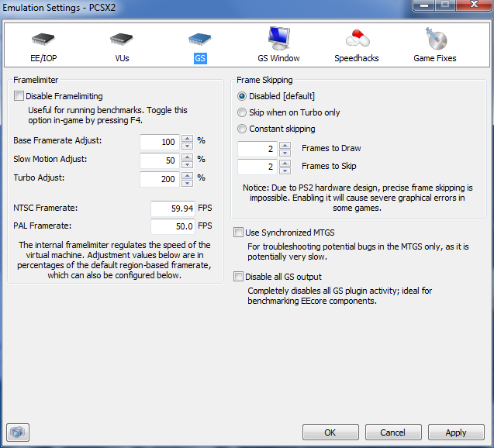The image size is (494, 448).
Task: Click the 'Frames to Skip' label
Action: pos(329,166)
